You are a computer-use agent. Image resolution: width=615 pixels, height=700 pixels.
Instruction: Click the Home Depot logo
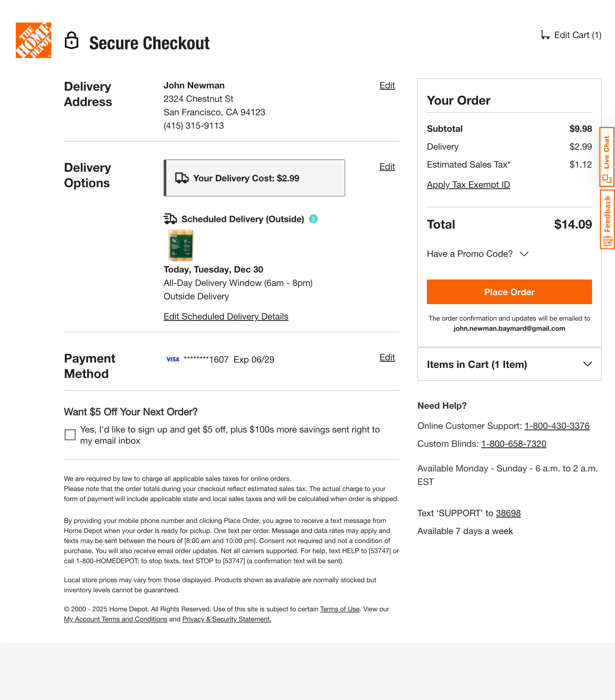33,40
